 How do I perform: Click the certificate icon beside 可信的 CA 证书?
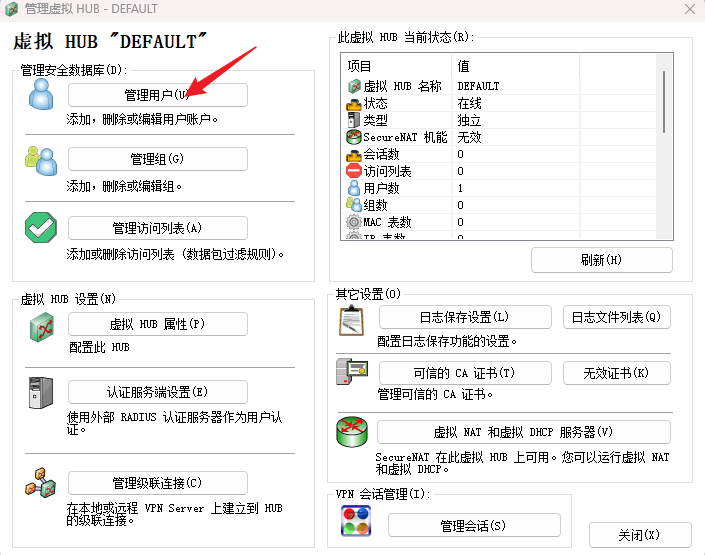pos(352,374)
